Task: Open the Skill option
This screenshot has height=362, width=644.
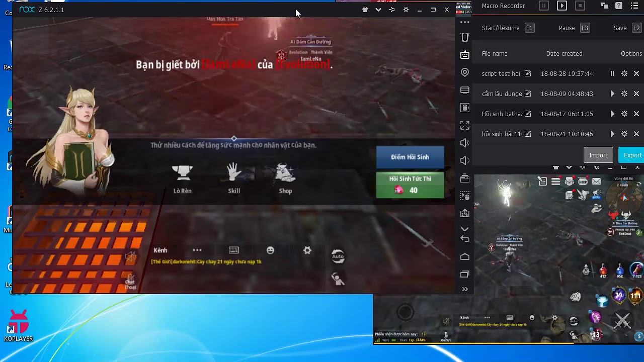Action: click(x=234, y=178)
